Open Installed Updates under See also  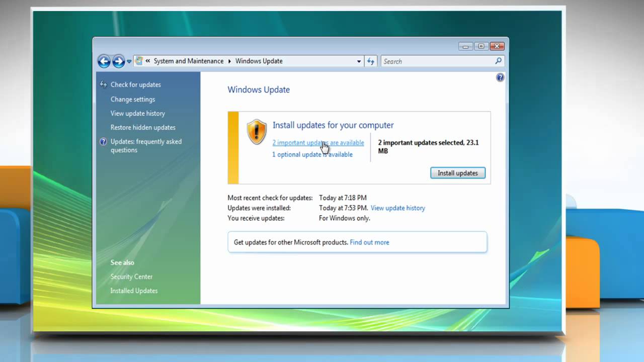pyautogui.click(x=134, y=291)
